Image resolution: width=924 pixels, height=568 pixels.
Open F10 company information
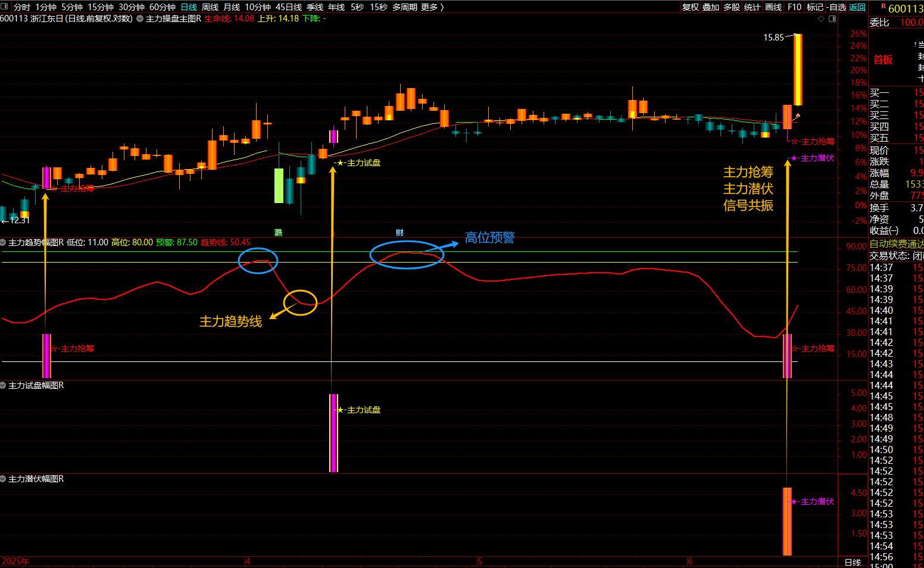[795, 7]
